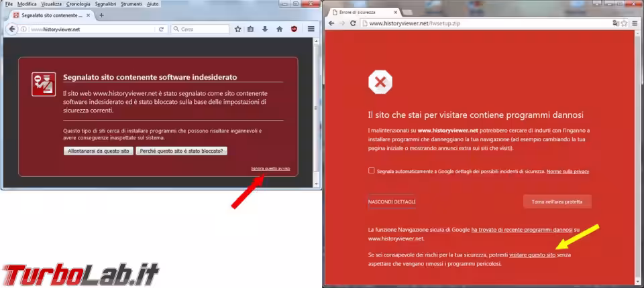Open the Modifica menu
The image size is (644, 288).
(27, 4)
